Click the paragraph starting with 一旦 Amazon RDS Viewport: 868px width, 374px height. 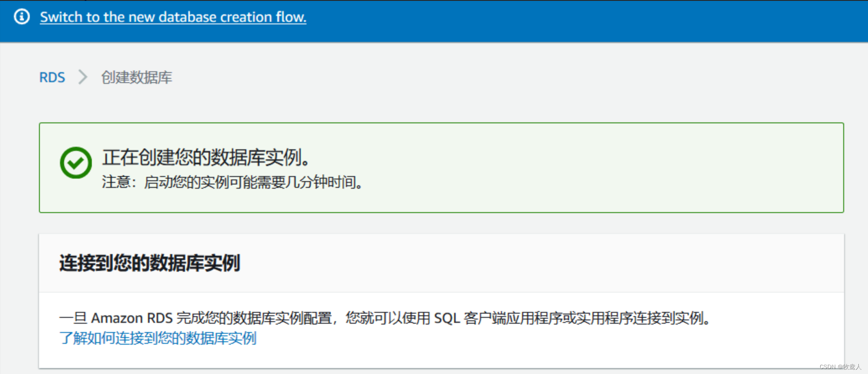[385, 318]
